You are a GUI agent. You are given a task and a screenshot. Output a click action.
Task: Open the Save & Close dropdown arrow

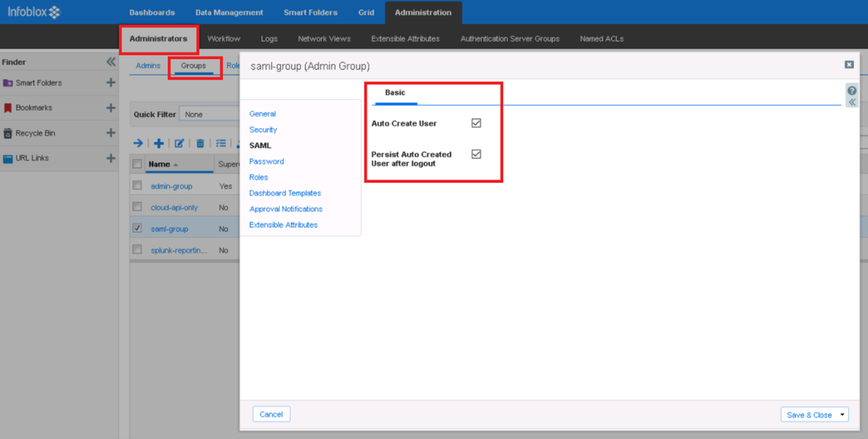(x=843, y=415)
